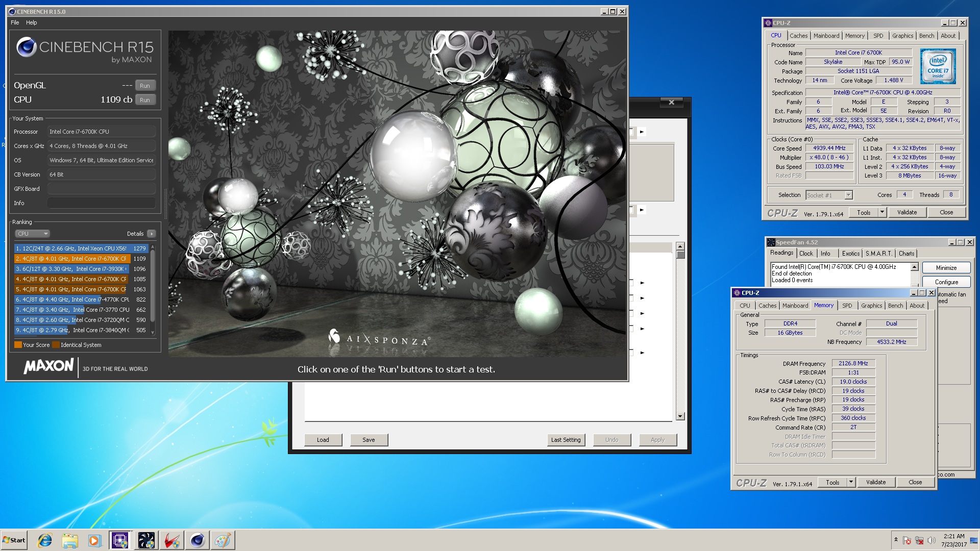The width and height of the screenshot is (980, 551).
Task: Open the Ranking Details arrow button
Action: point(152,234)
